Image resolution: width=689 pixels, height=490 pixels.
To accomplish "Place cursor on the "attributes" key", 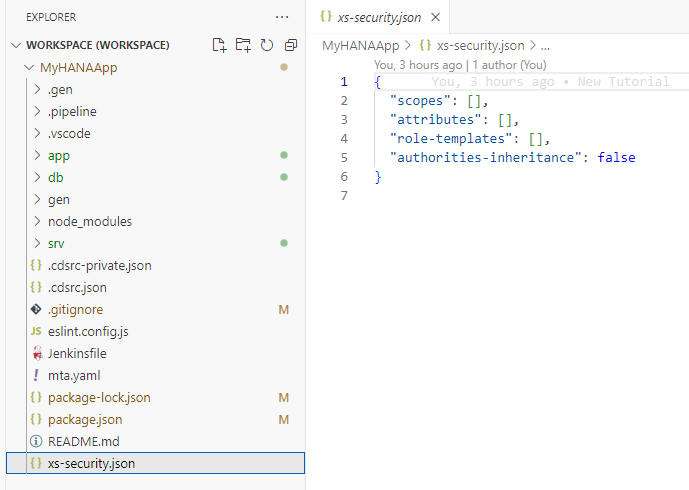I will click(435, 120).
